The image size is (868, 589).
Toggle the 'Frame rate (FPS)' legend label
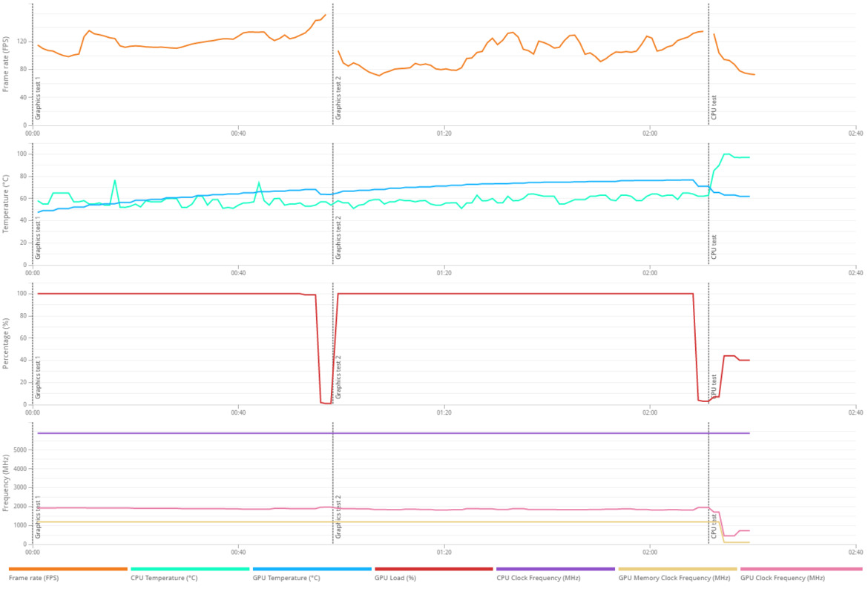click(34, 578)
